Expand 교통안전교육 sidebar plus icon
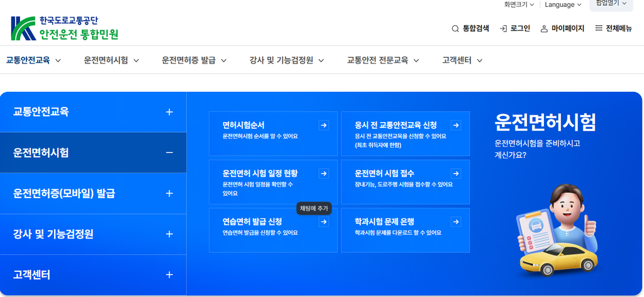Screen dimensions: 644x297 coord(169,112)
